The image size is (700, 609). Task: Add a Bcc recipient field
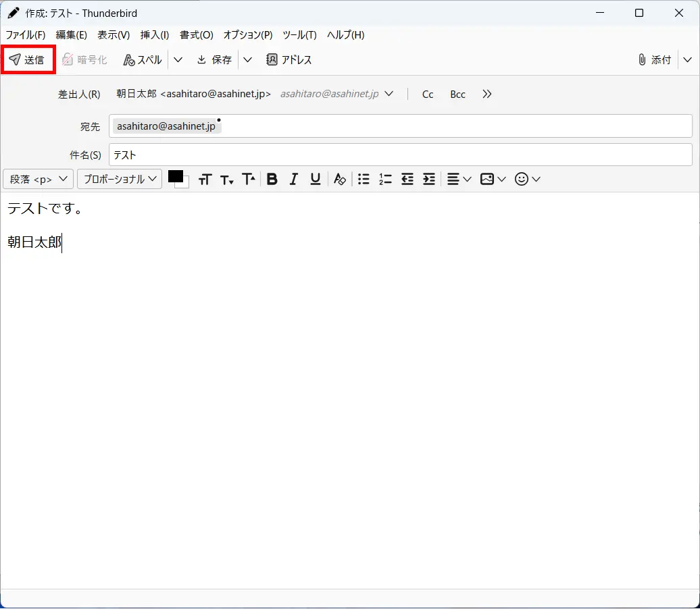pyautogui.click(x=457, y=94)
